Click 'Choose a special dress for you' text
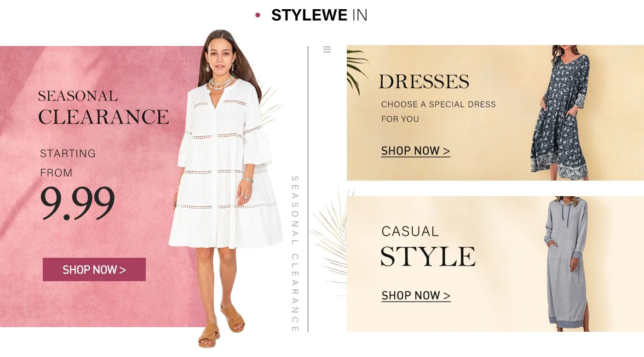Image resolution: width=644 pixels, height=357 pixels. (x=438, y=112)
